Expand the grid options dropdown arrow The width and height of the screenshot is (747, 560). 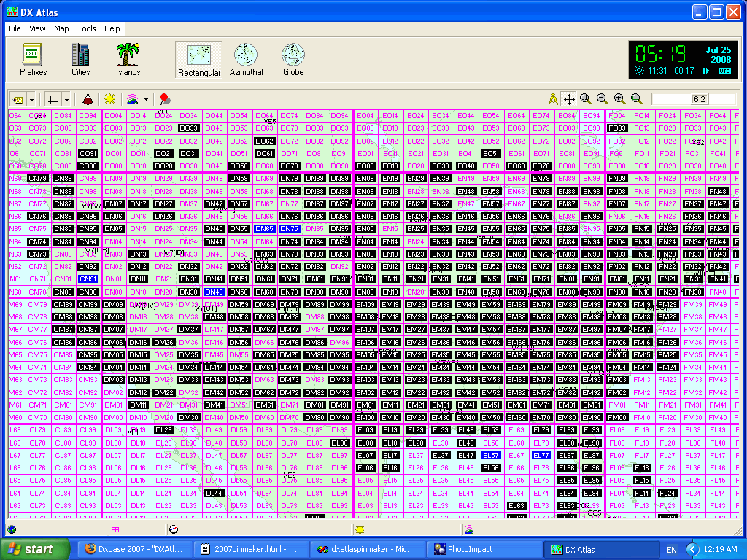[x=67, y=99]
